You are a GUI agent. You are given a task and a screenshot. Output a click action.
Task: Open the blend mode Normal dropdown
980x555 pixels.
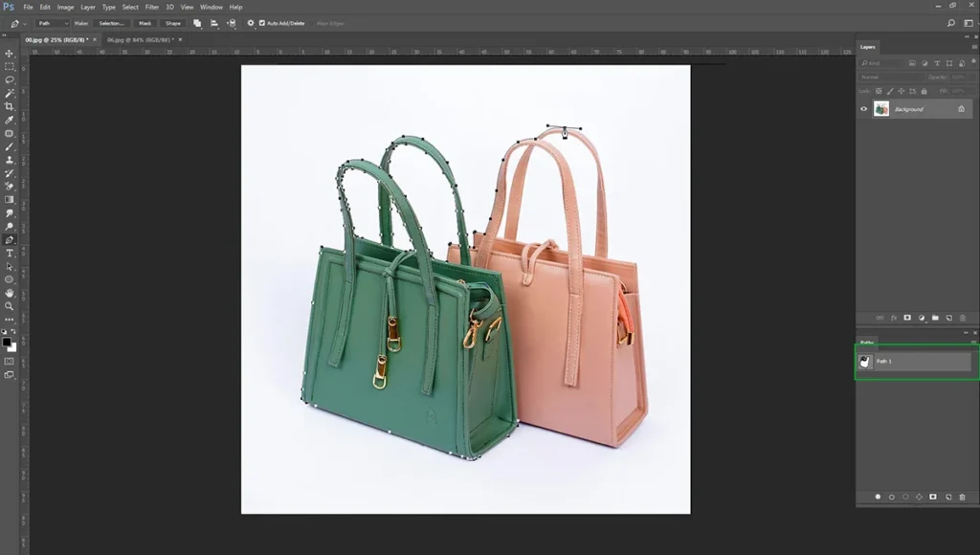[891, 77]
